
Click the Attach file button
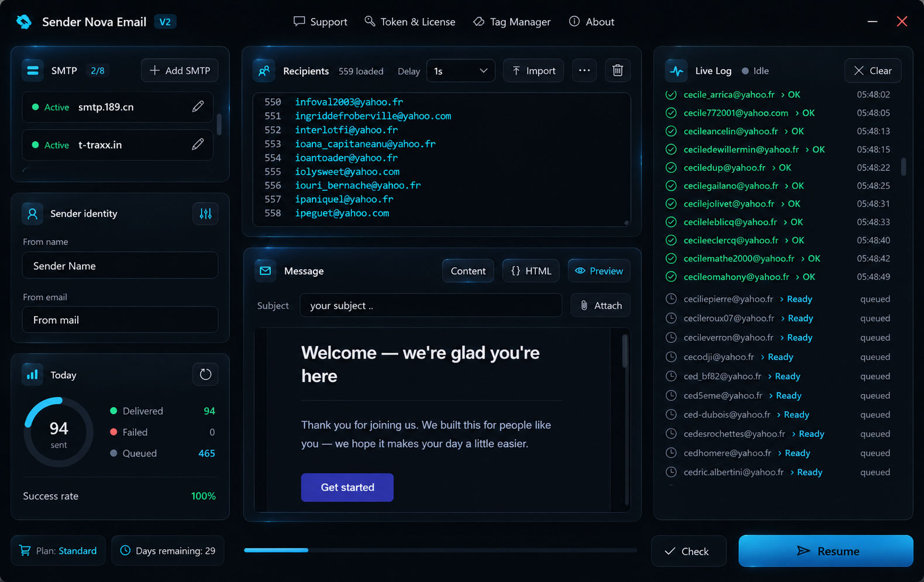pyautogui.click(x=601, y=305)
